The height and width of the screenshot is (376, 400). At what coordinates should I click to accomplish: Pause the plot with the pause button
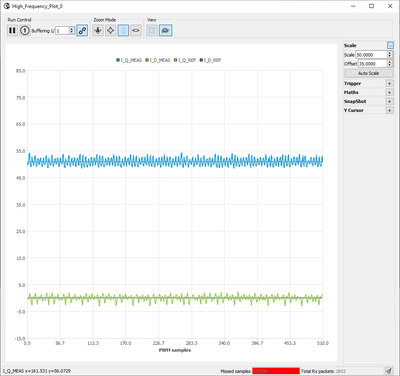click(12, 31)
